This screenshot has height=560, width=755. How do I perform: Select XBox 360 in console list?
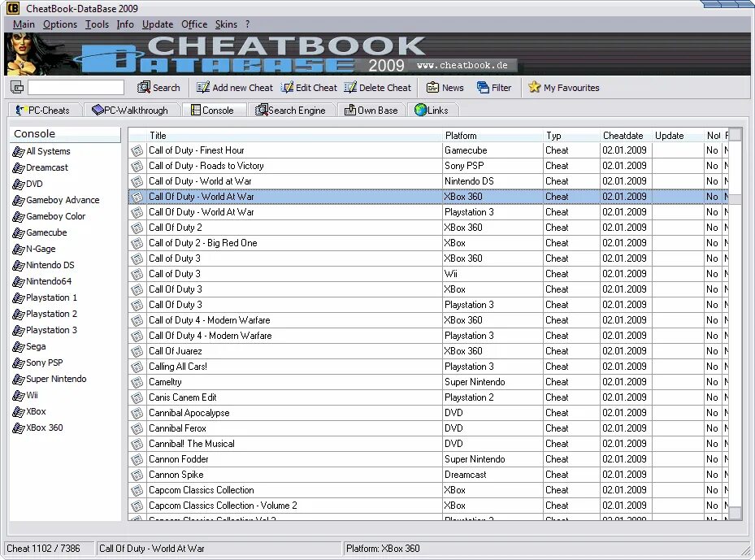[37, 428]
